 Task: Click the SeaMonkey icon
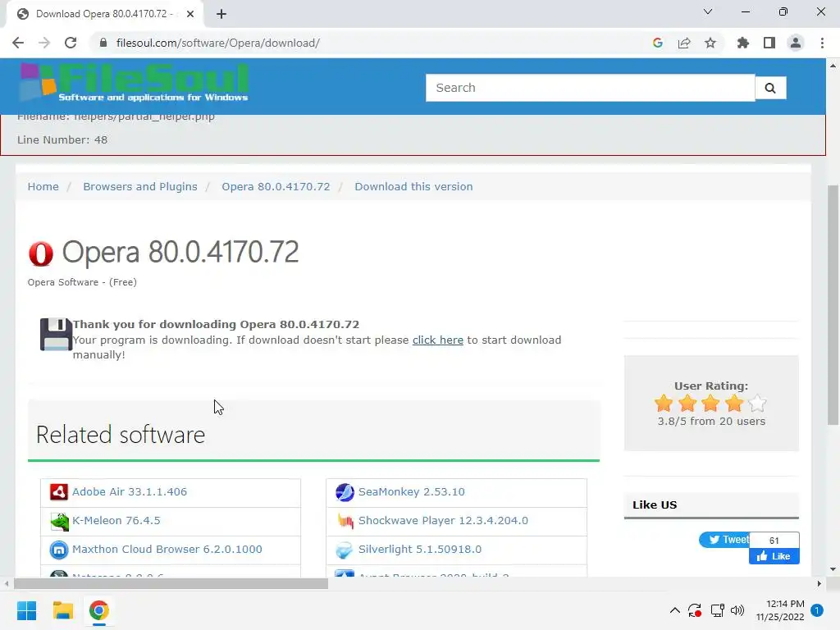click(x=345, y=492)
